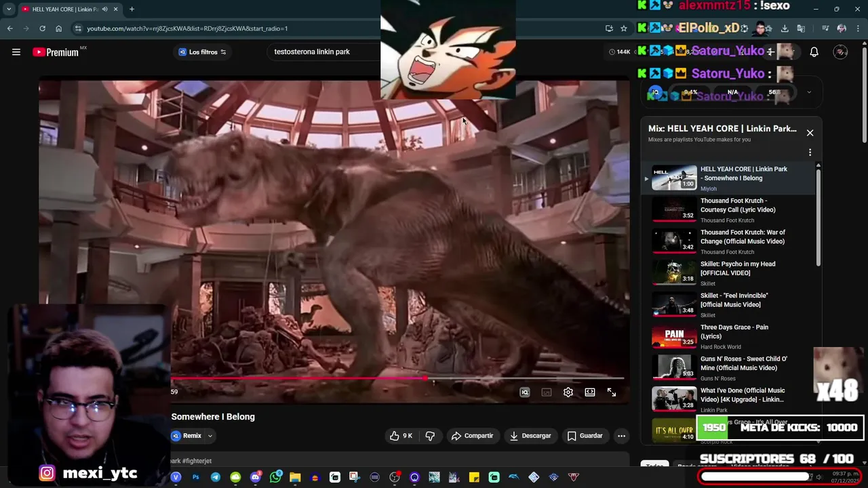Image resolution: width=868 pixels, height=488 pixels.
Task: View site information icon in address bar
Action: pos(78,28)
